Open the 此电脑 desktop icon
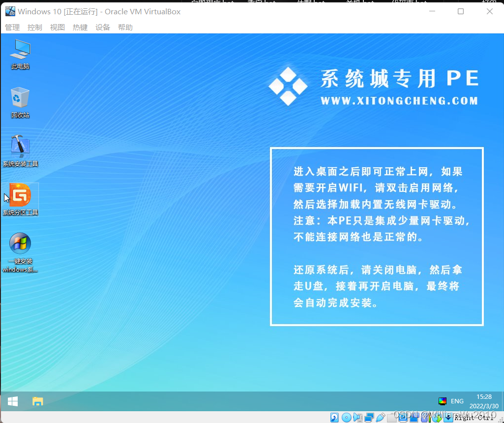This screenshot has height=423, width=504. tap(20, 54)
